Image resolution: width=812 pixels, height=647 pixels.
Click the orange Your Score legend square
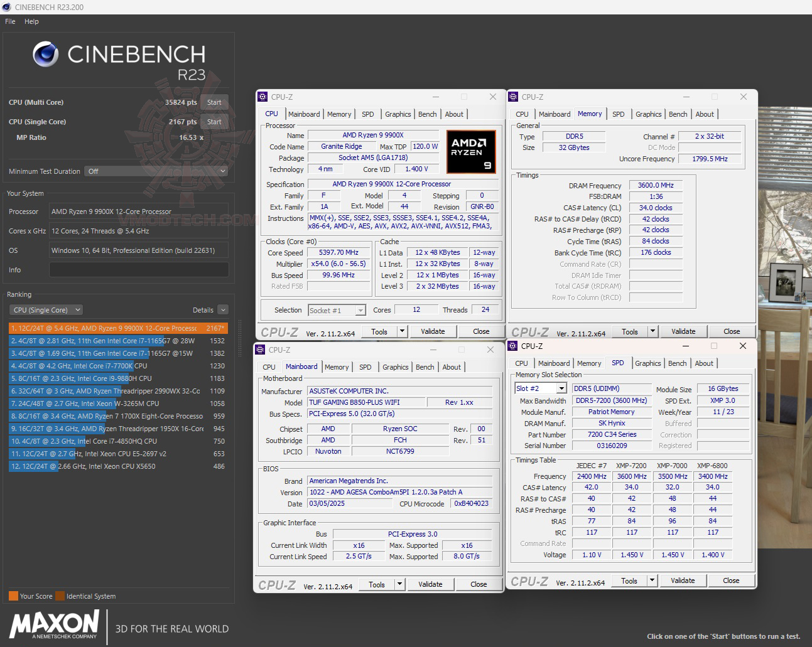click(14, 596)
